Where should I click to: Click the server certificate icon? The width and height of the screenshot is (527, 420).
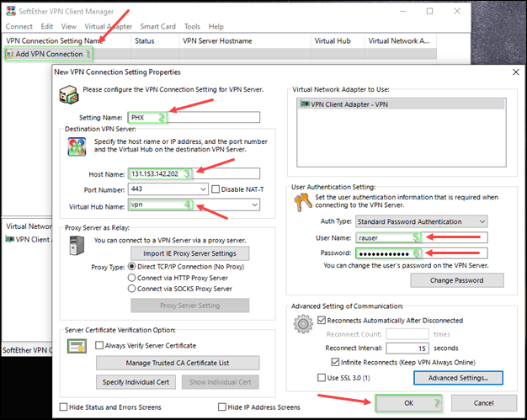(77, 346)
